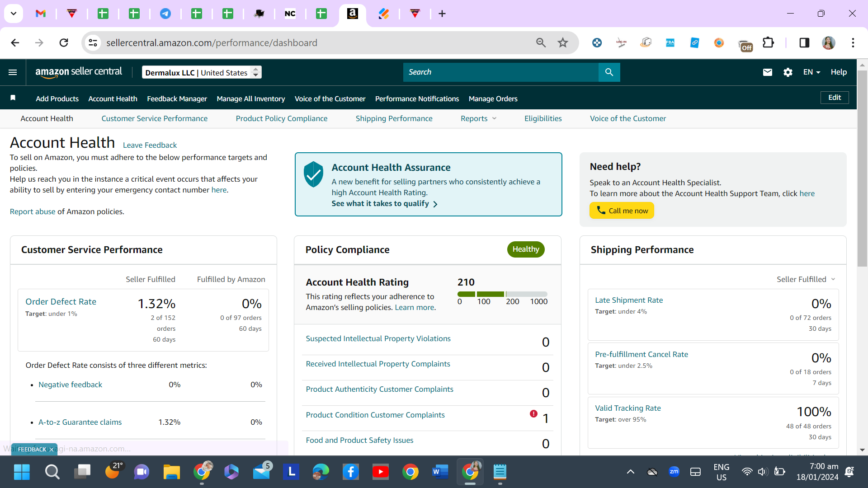Click the red alert icon beside Product Condition complaints
868x488 pixels.
click(x=533, y=414)
